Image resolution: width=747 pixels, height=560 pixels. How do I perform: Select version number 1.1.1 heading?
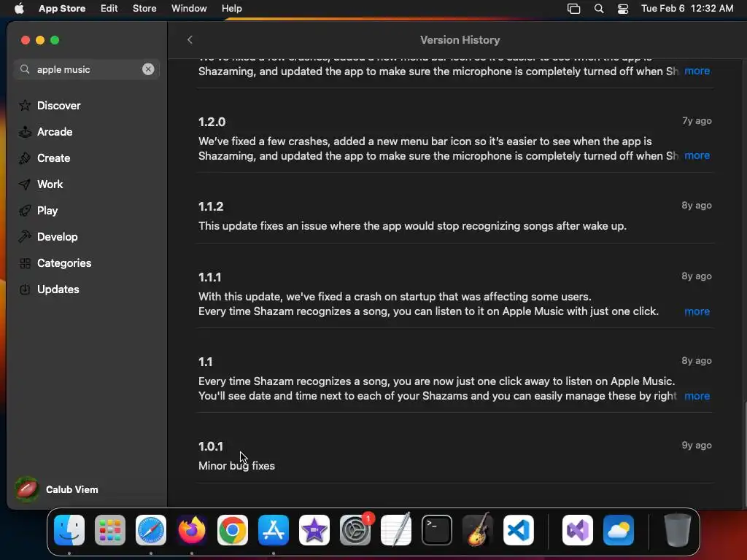(209, 277)
